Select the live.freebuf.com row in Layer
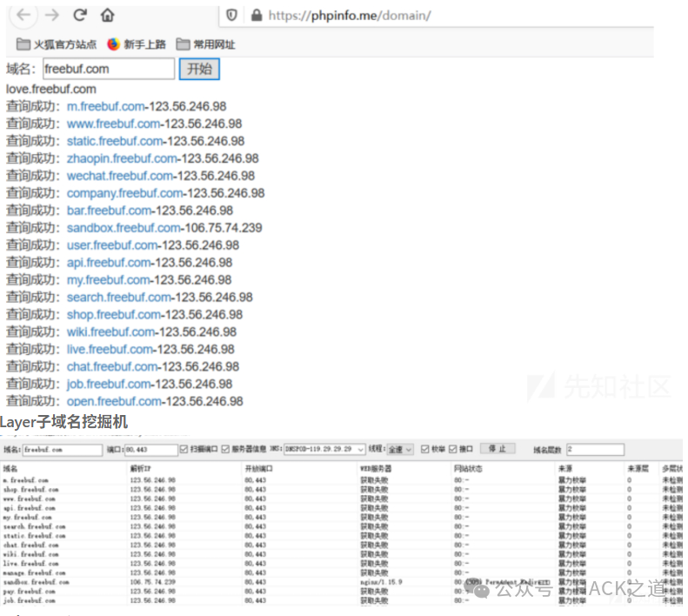688x616 pixels. (x=341, y=563)
